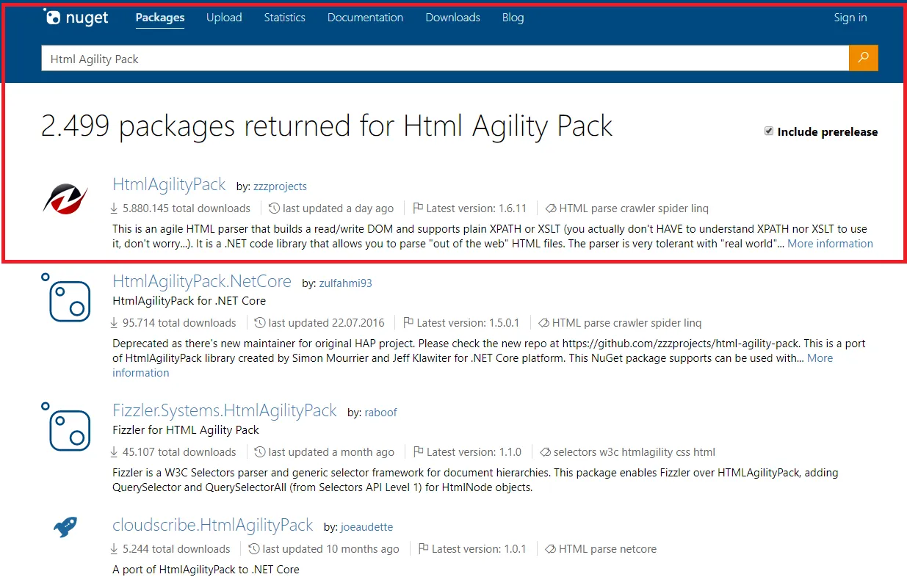
Task: Click tag icon before HTML parse netcore
Action: [x=551, y=549]
